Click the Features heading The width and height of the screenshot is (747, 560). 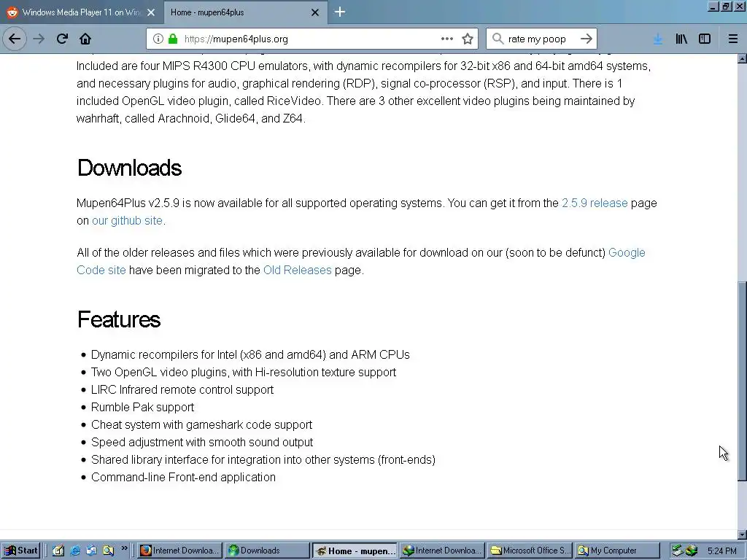tap(119, 319)
